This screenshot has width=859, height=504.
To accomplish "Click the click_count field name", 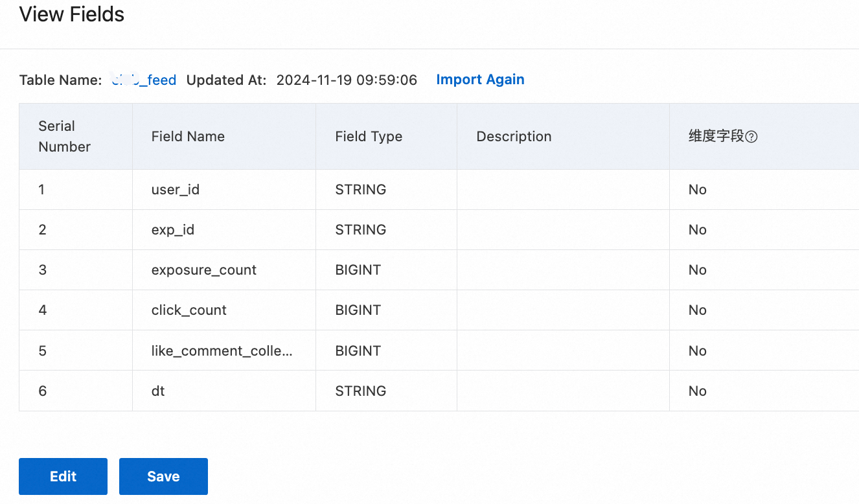I will (x=189, y=310).
